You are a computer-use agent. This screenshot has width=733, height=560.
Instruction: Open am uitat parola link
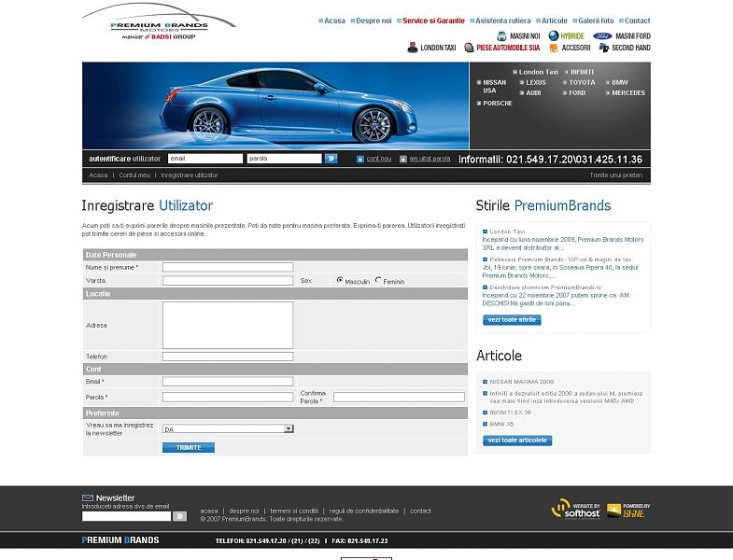[x=430, y=159]
